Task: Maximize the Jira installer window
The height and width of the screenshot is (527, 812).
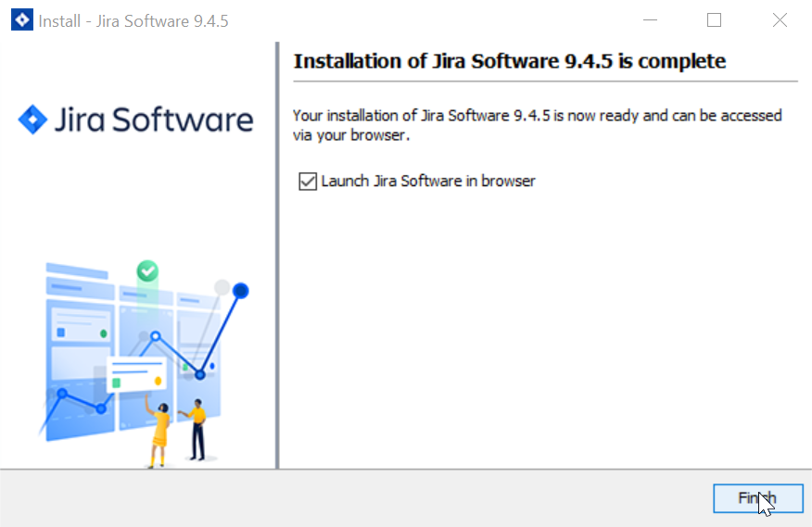Action: (714, 20)
